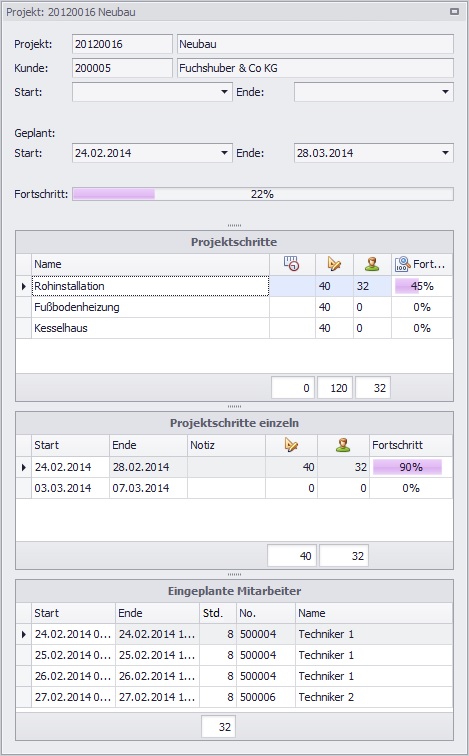Click the Notiz column header
Image resolution: width=469 pixels, height=756 pixels.
[226, 445]
